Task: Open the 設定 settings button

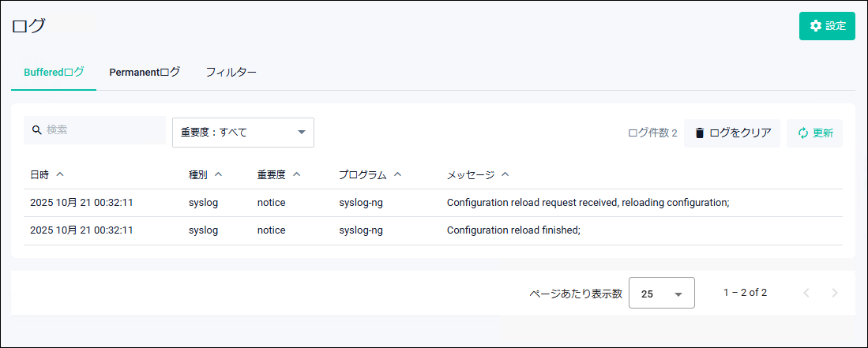Action: (827, 26)
